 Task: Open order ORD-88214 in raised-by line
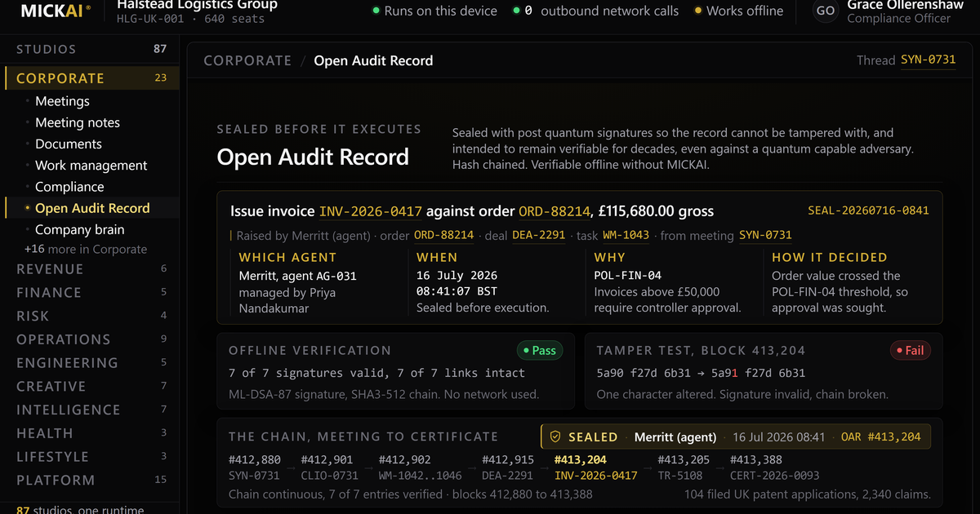(x=443, y=235)
